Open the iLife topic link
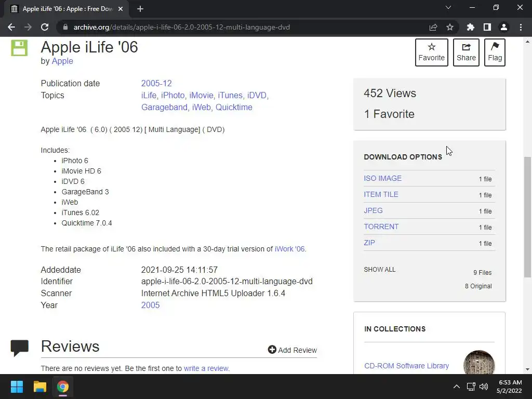Image resolution: width=532 pixels, height=399 pixels. (x=149, y=96)
